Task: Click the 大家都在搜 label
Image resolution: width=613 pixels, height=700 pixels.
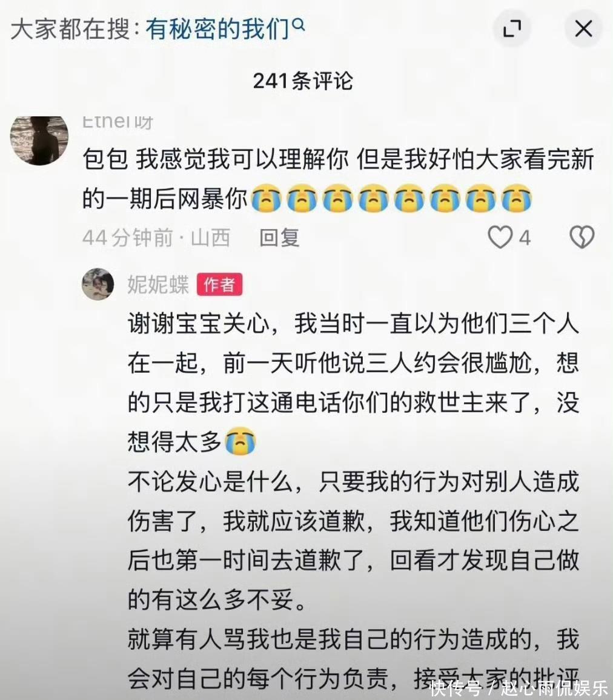Action: [x=70, y=29]
